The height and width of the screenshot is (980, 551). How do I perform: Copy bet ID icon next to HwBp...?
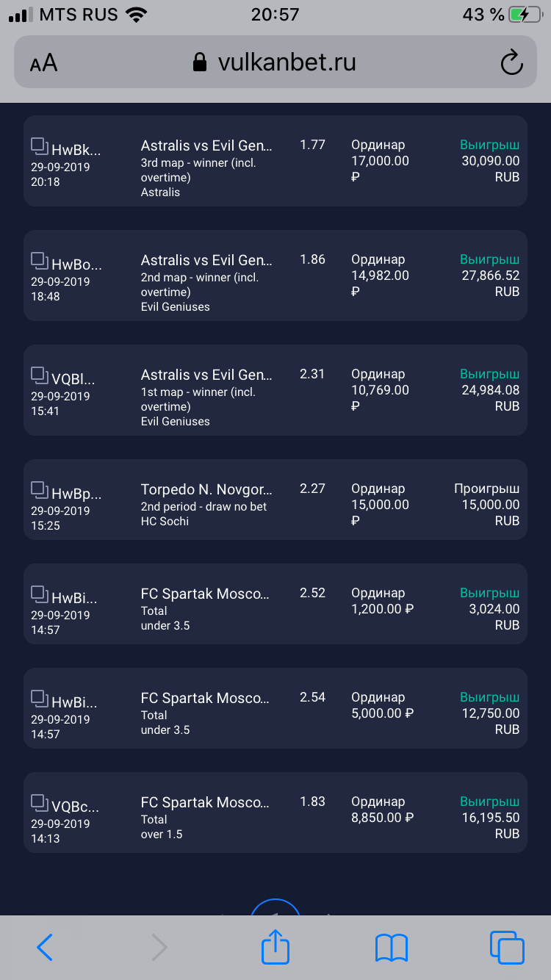point(39,489)
